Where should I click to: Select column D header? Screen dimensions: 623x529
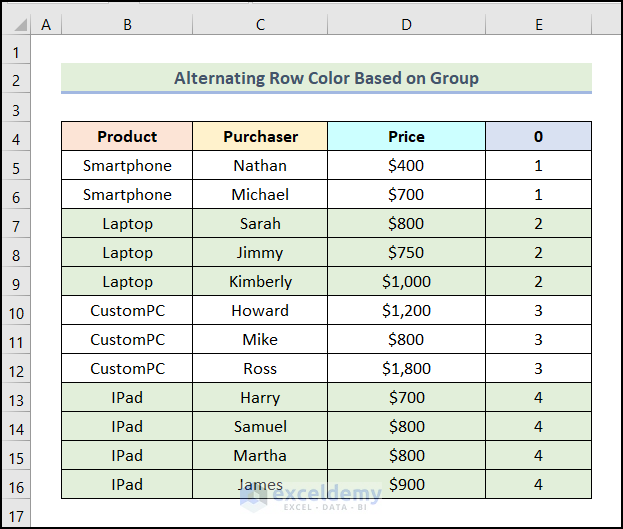click(406, 24)
